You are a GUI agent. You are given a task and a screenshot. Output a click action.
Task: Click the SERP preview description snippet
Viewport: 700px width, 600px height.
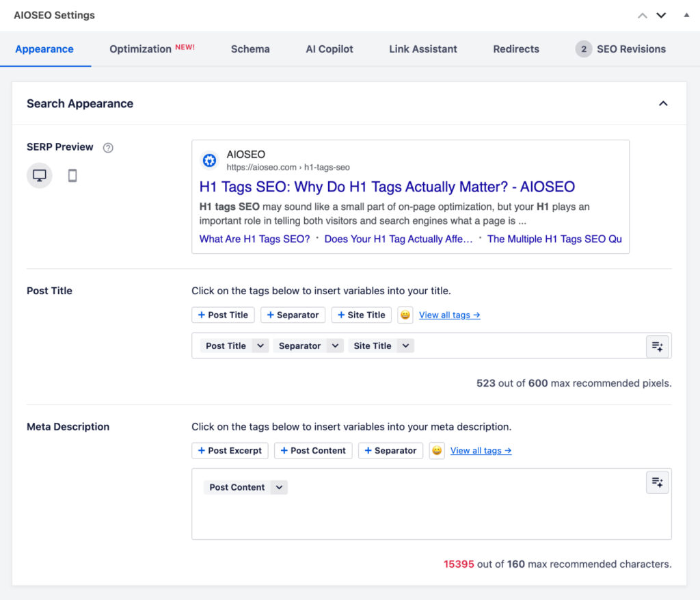(x=394, y=213)
